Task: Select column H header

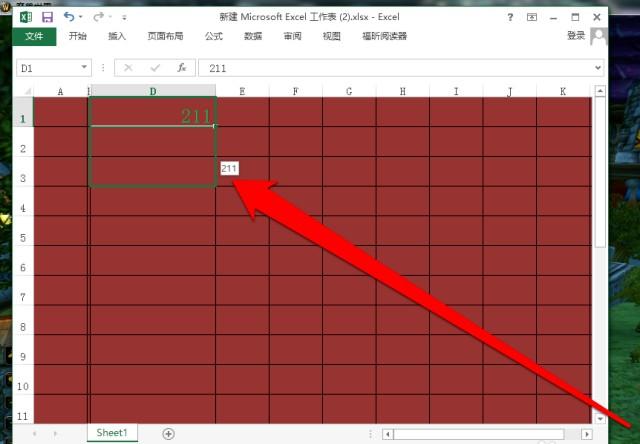Action: (x=402, y=91)
